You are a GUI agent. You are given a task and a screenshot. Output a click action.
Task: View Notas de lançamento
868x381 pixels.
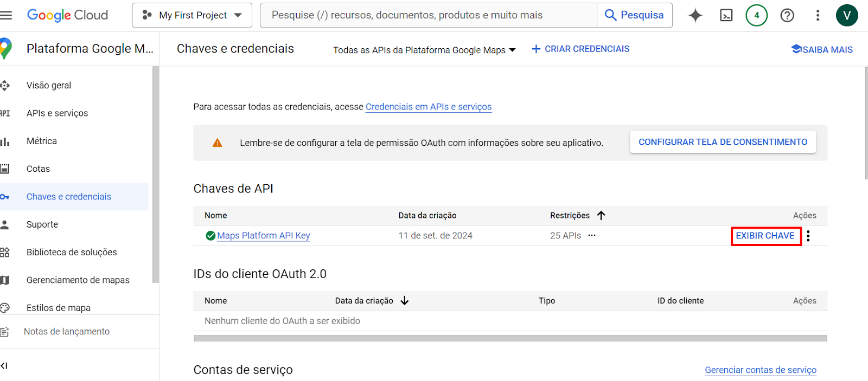click(x=67, y=332)
